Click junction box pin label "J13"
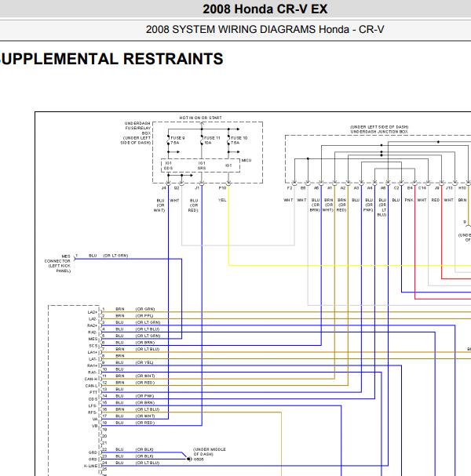This screenshot has height=476, width=471. pyautogui.click(x=449, y=188)
